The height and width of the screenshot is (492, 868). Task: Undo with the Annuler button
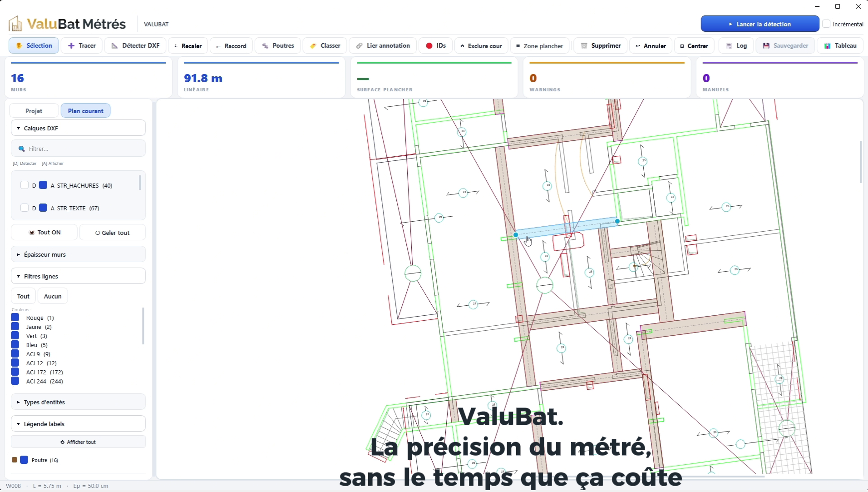coord(651,46)
